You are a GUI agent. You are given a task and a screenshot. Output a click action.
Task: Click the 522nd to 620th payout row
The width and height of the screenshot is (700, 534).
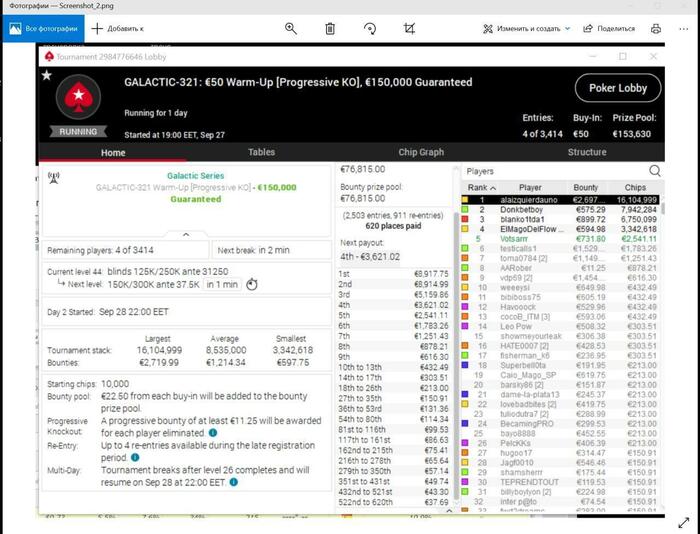[393, 502]
